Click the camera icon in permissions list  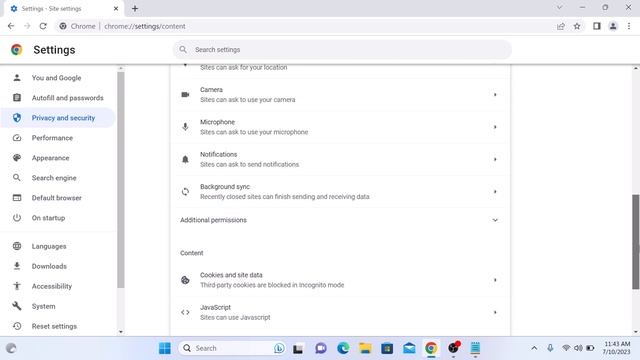(185, 95)
